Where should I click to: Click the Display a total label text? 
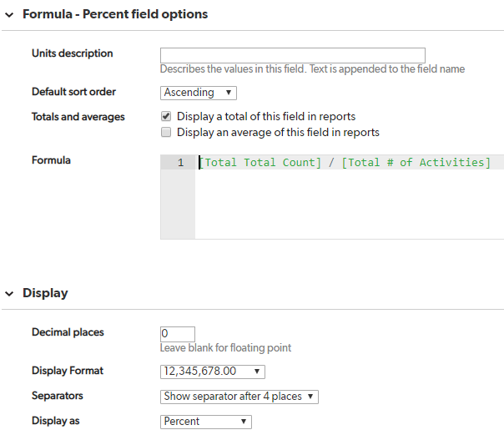coord(266,116)
